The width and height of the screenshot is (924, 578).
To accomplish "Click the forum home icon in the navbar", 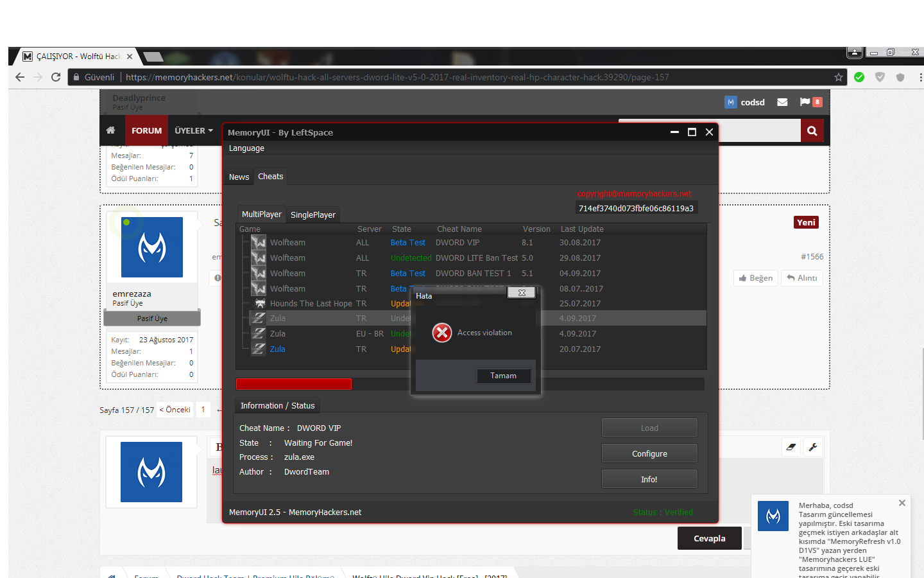I will pyautogui.click(x=110, y=130).
